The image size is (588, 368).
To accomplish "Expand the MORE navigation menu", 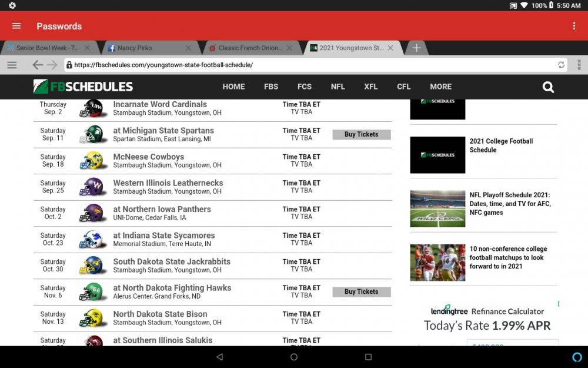I will 440,87.
